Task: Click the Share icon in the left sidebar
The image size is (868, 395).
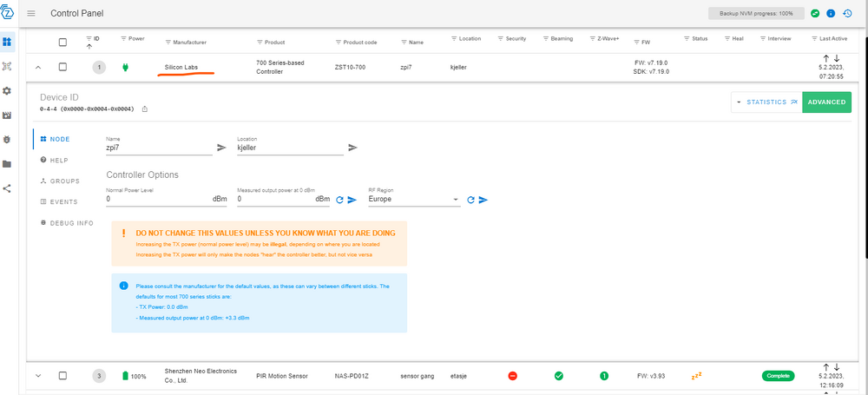Action: coord(7,188)
